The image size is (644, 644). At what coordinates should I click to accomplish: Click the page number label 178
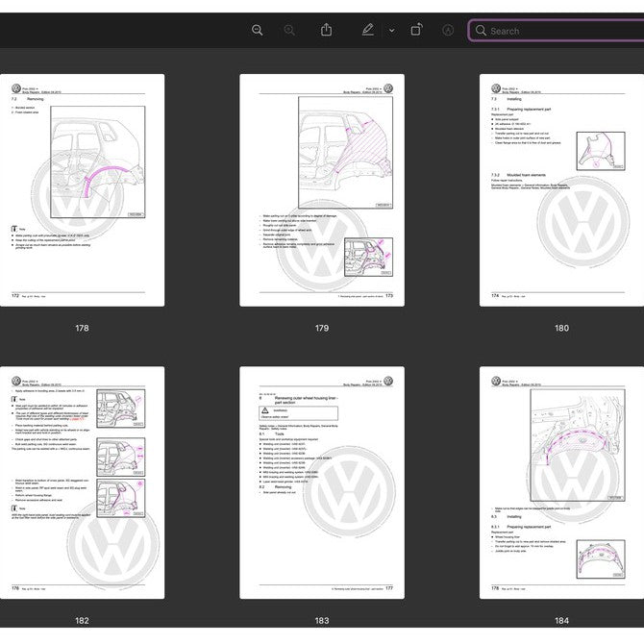click(82, 329)
